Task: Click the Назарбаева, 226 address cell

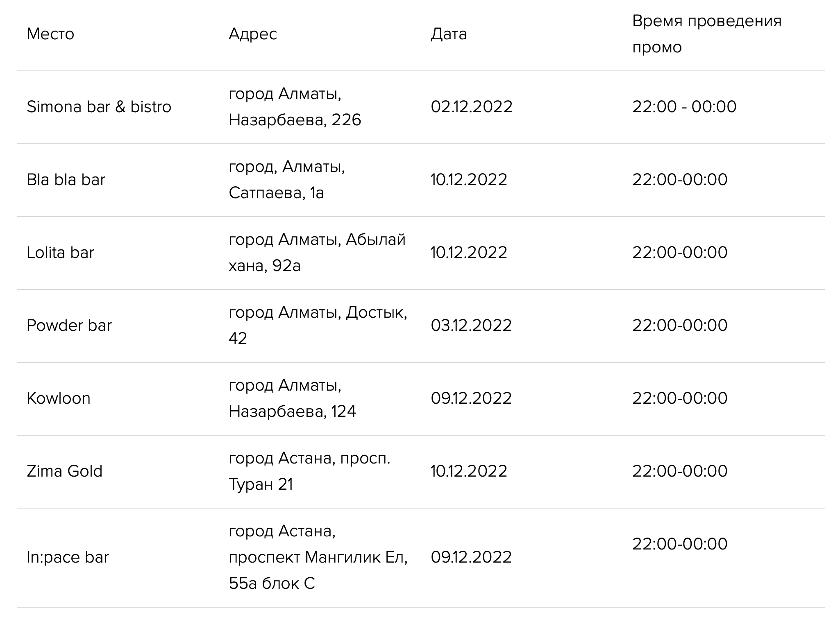Action: click(295, 107)
